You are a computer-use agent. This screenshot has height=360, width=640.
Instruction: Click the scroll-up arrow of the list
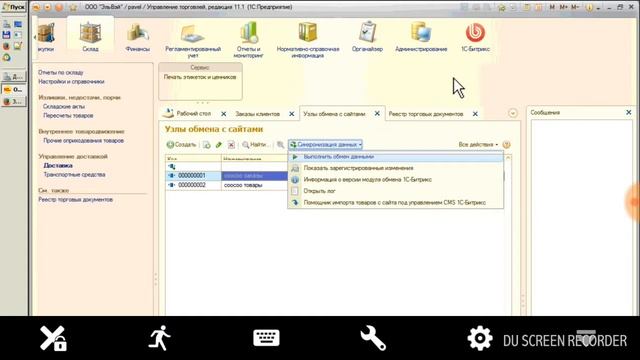pyautogui.click(x=508, y=158)
